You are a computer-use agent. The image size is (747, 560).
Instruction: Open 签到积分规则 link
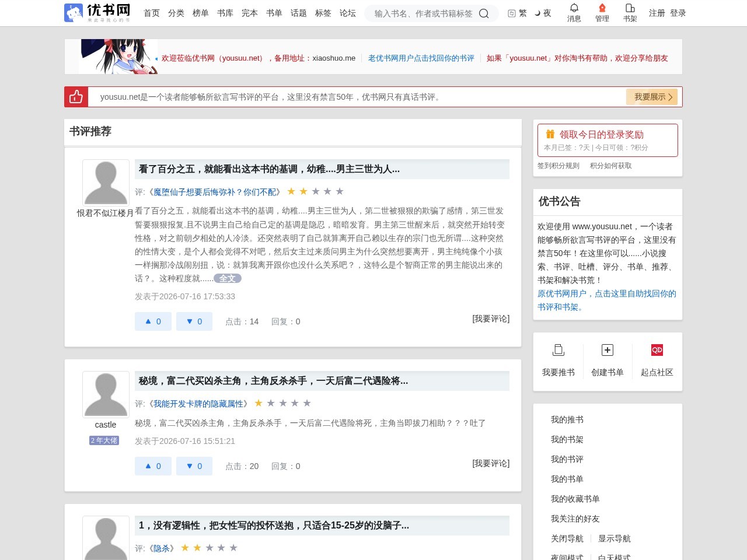(558, 166)
